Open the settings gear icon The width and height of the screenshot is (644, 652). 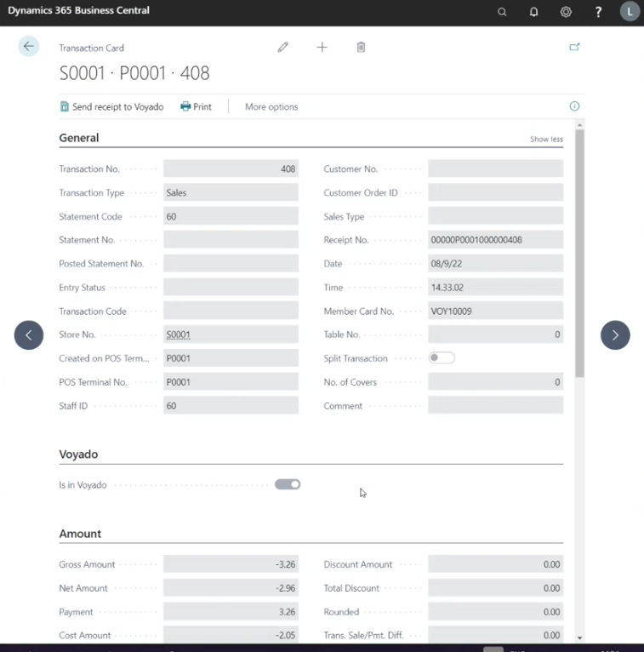pos(566,12)
